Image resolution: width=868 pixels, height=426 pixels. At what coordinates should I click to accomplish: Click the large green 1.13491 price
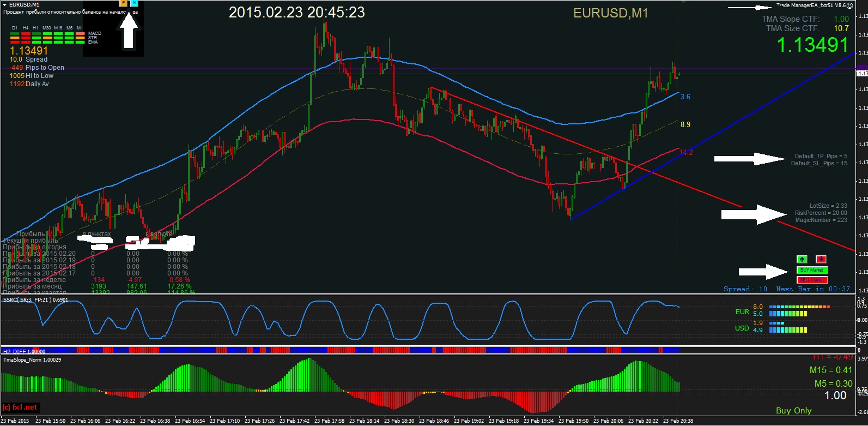(x=812, y=45)
